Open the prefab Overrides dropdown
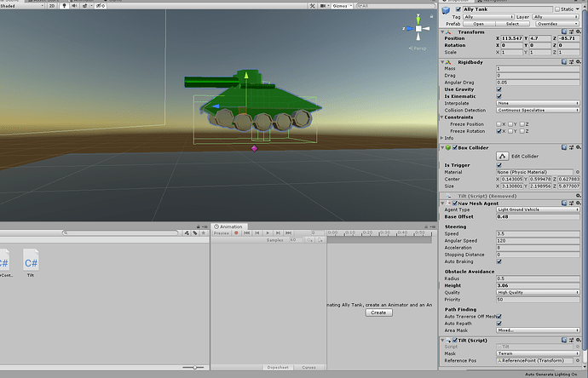The image size is (588, 378). point(556,24)
